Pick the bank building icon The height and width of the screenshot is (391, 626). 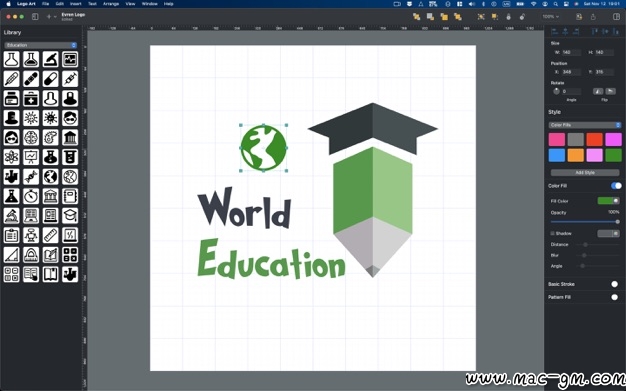tap(70, 138)
